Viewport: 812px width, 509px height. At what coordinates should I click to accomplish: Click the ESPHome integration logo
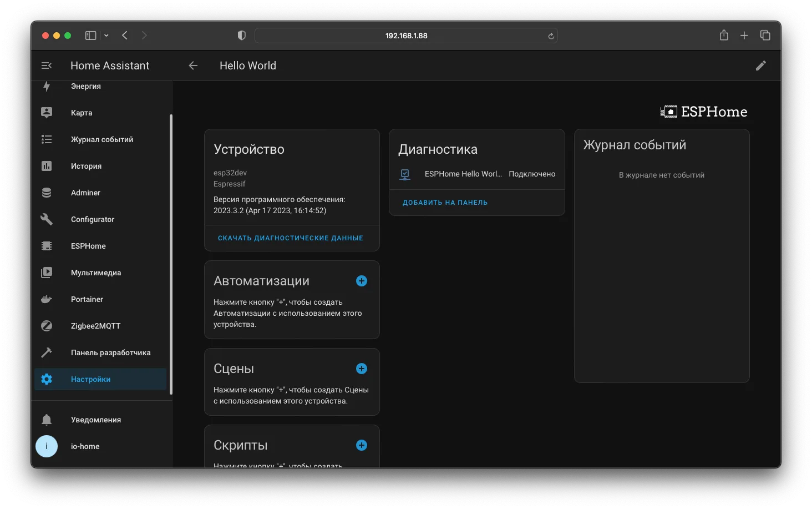click(x=703, y=112)
